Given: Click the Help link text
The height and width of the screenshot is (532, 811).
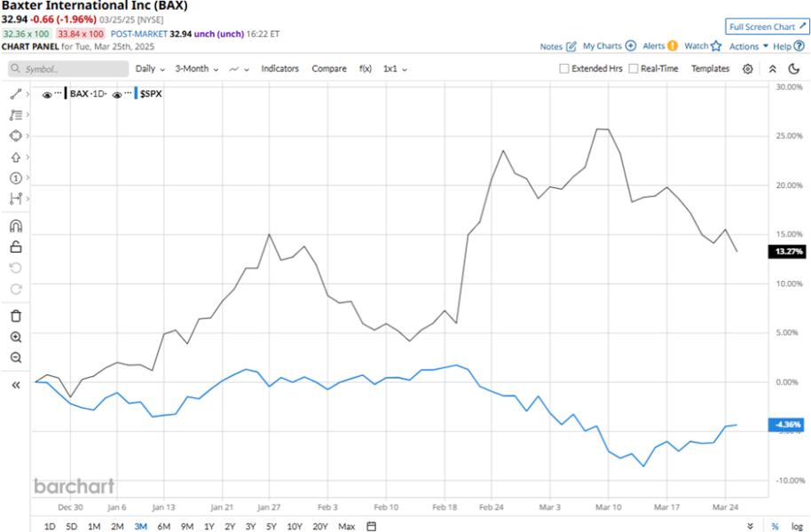Looking at the screenshot, I should [x=782, y=46].
